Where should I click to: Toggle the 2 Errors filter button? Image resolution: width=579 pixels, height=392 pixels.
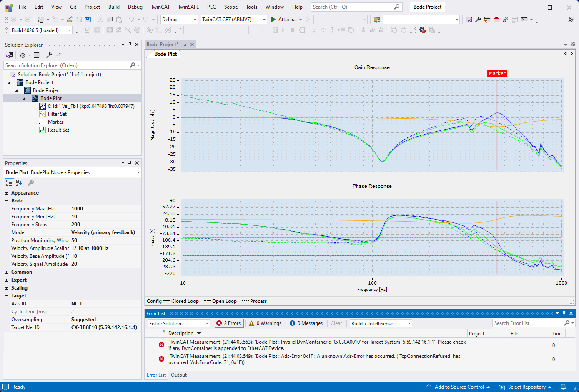tap(229, 323)
